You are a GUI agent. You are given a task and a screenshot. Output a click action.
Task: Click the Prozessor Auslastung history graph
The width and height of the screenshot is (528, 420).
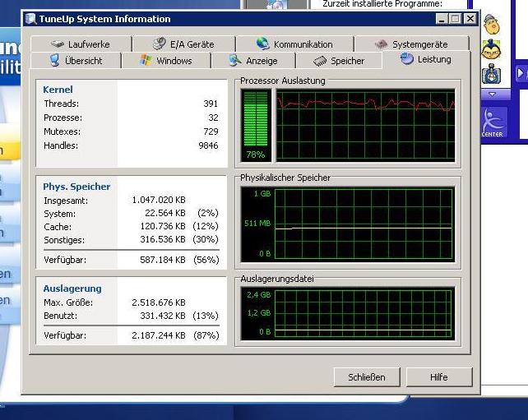[x=365, y=125]
